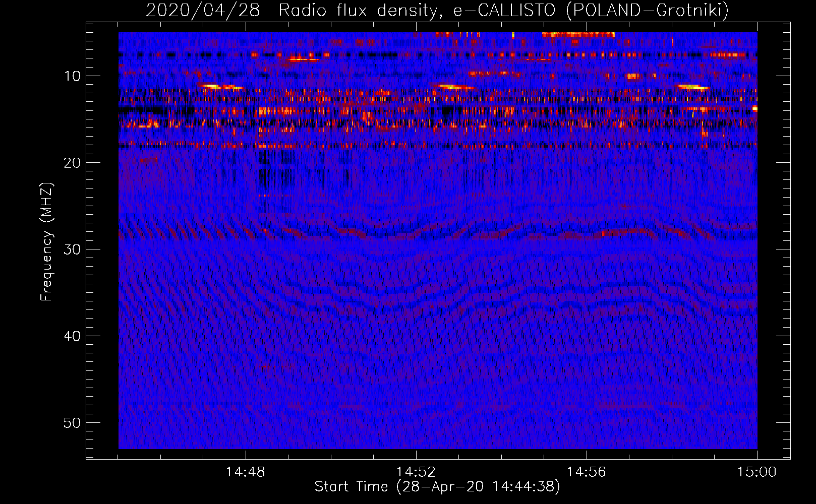Click the 10 MHz frequency tick label
The image size is (816, 504).
(73, 76)
